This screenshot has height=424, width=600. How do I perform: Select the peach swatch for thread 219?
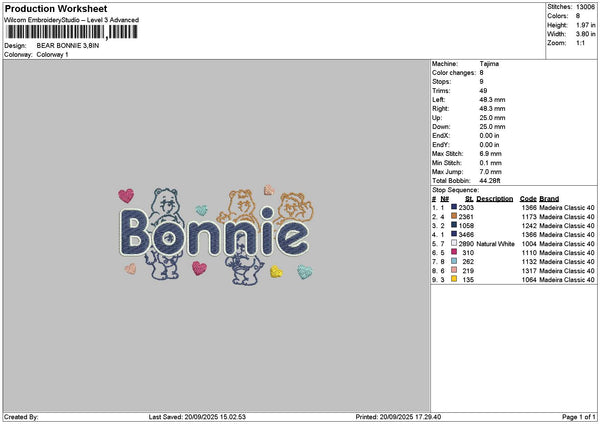pyautogui.click(x=454, y=270)
